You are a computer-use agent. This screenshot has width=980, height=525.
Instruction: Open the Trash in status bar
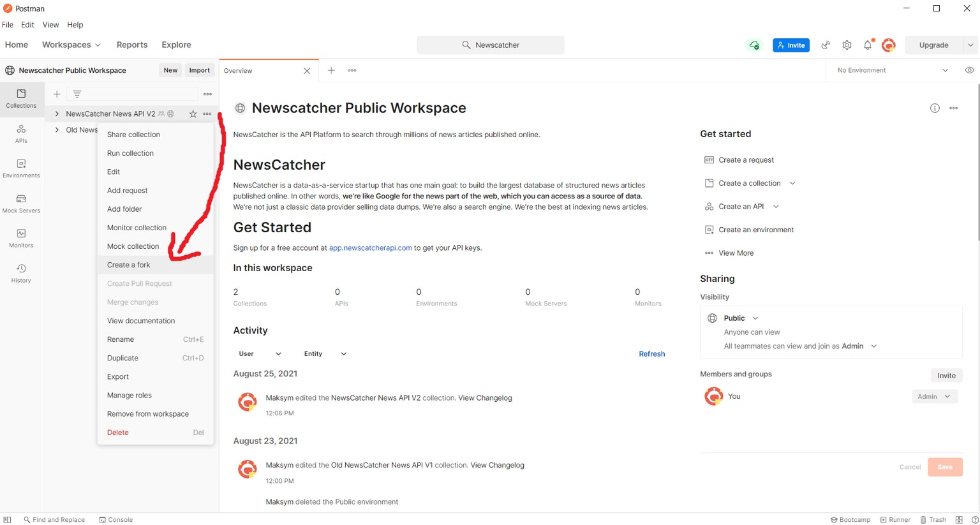tap(933, 519)
